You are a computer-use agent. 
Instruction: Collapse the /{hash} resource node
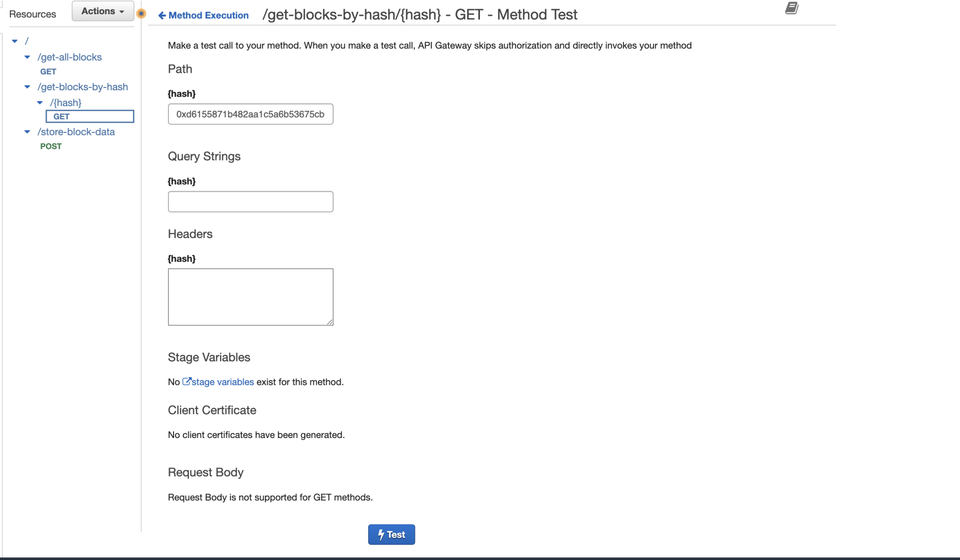tap(40, 103)
